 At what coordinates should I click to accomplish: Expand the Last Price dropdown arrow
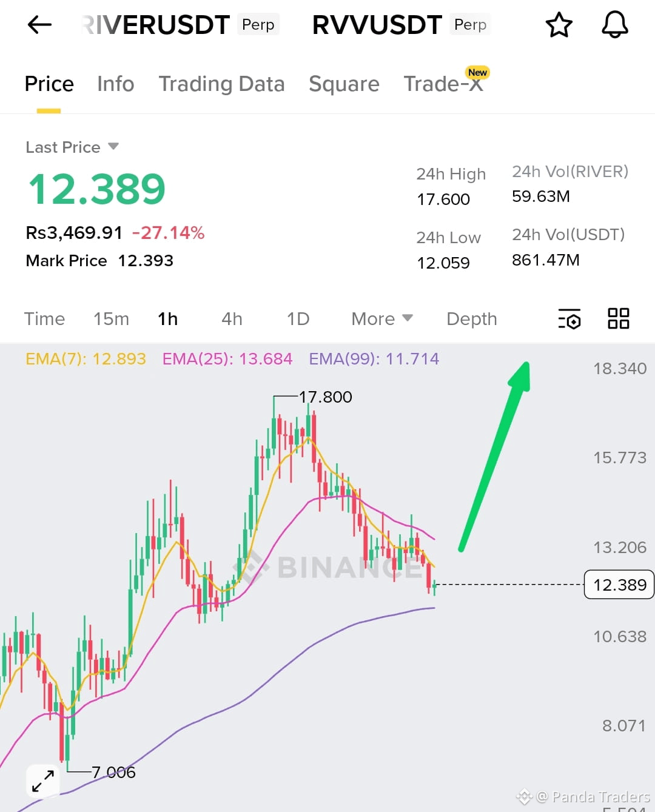(x=113, y=146)
